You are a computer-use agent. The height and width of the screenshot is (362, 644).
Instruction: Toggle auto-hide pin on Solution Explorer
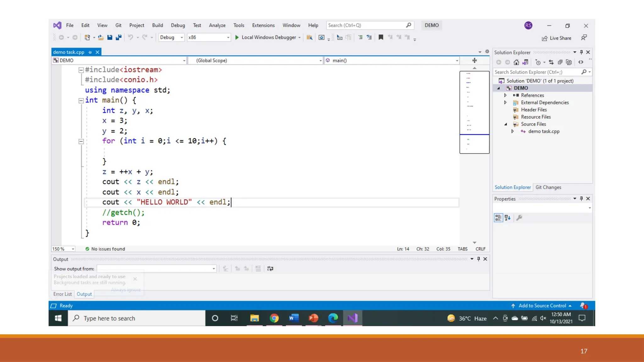(581, 52)
